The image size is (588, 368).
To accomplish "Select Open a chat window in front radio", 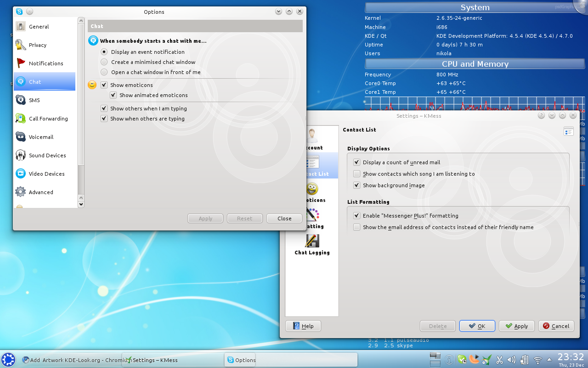I will coord(104,72).
